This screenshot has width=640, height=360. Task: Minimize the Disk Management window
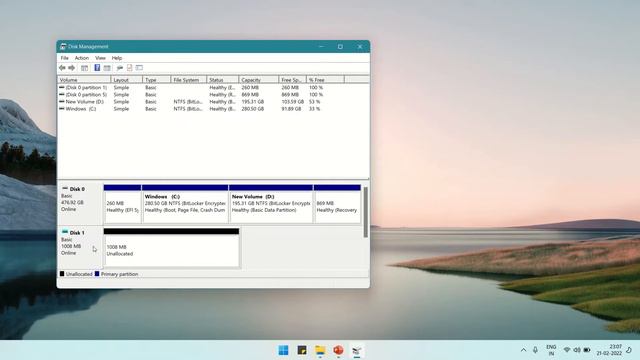[321, 47]
